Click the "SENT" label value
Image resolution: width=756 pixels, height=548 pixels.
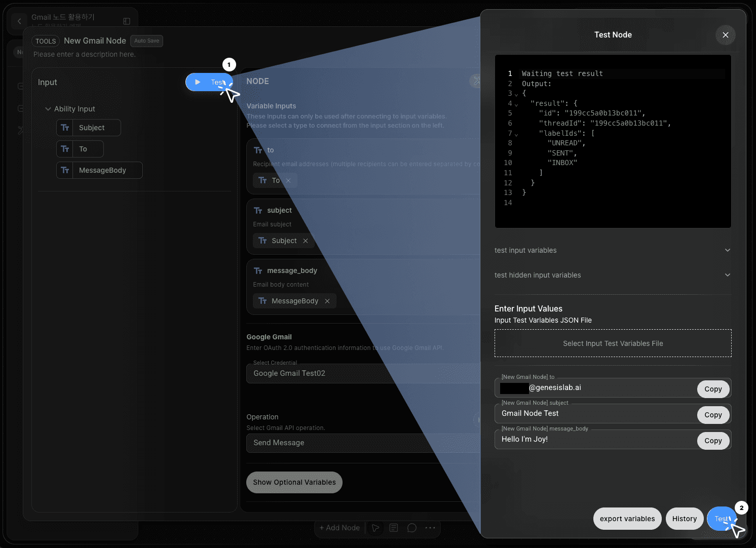pos(562,153)
